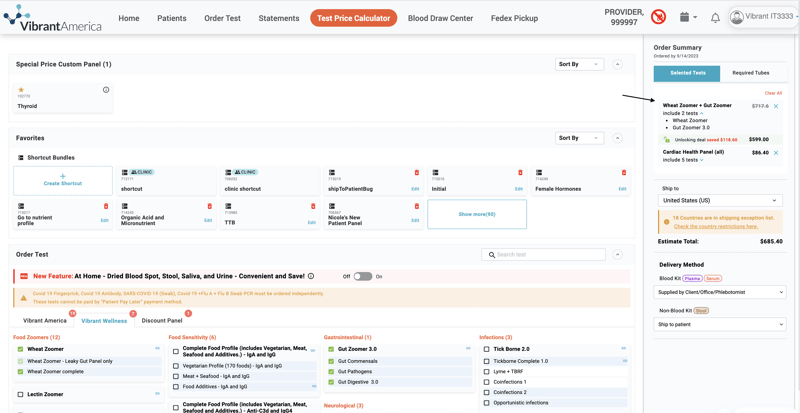This screenshot has height=413, width=800.
Task: Edit the shipToPatientBug shortcut
Action: pyautogui.click(x=415, y=189)
